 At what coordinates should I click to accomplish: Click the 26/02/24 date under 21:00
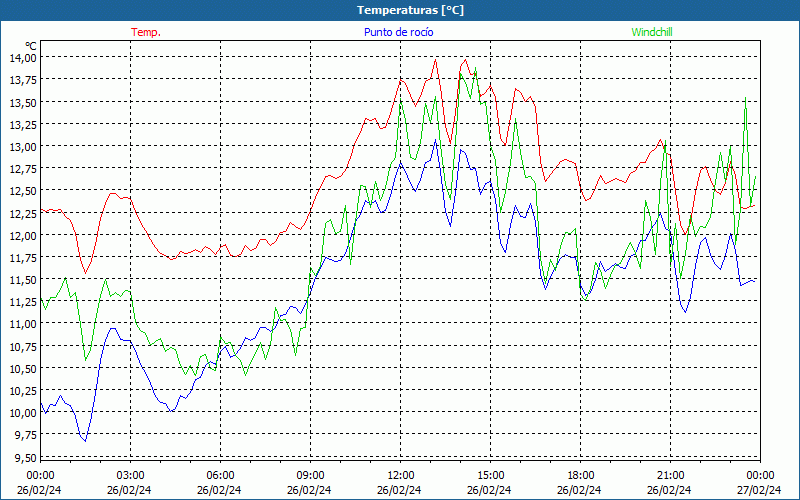pos(669,490)
